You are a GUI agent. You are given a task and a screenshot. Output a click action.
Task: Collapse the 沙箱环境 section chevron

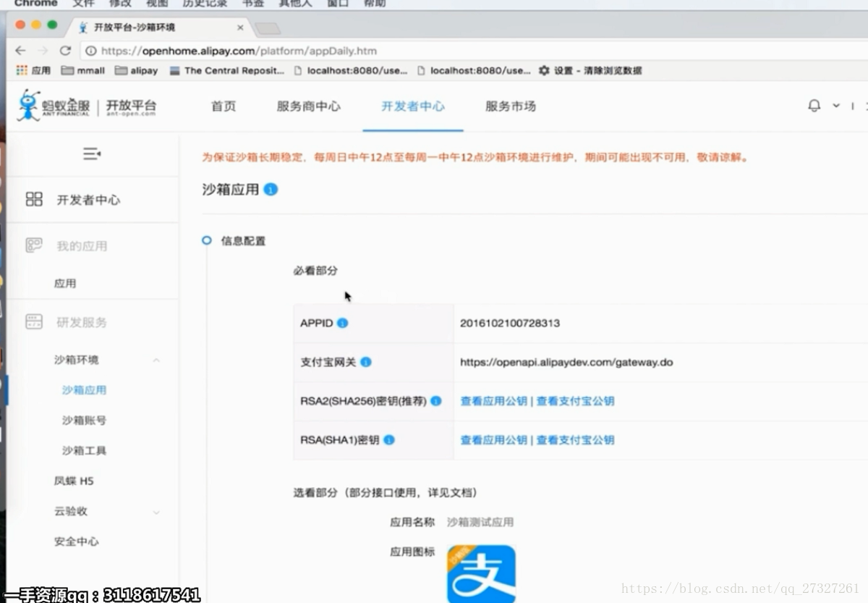(x=156, y=360)
